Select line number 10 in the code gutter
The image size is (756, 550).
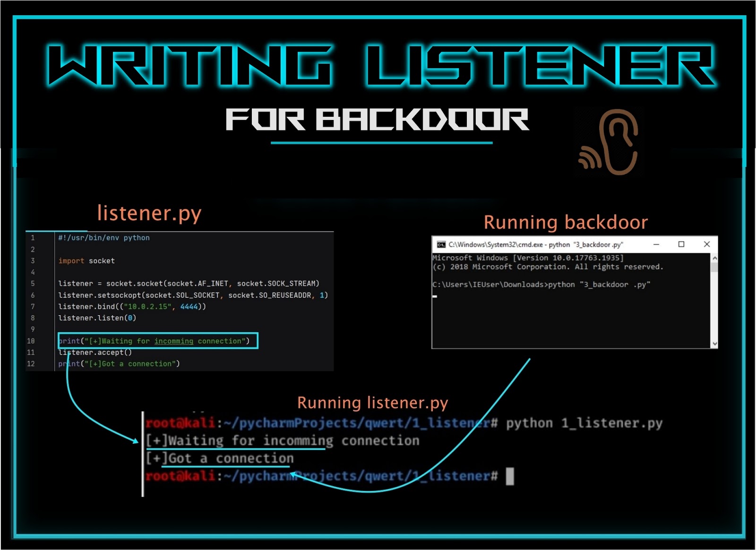[x=32, y=341]
